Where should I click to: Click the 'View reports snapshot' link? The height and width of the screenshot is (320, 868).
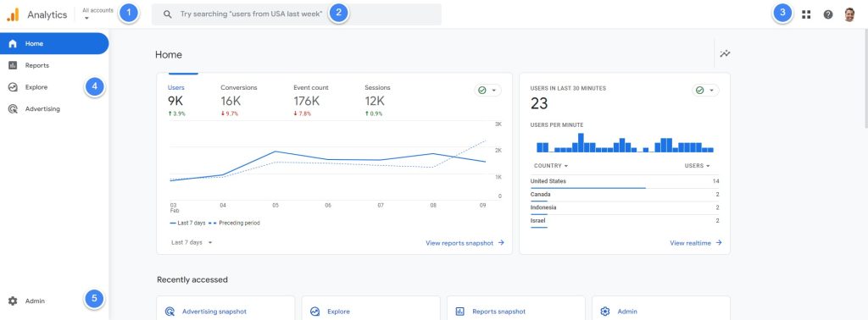(465, 243)
